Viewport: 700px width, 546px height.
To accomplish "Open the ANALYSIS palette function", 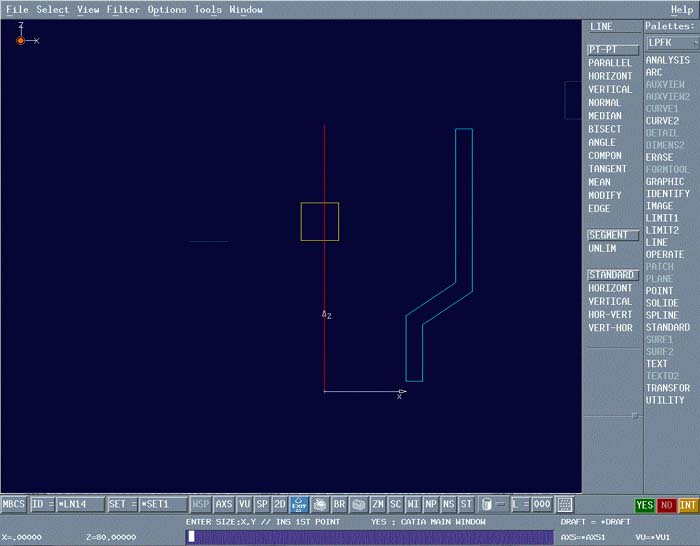I will coord(667,60).
